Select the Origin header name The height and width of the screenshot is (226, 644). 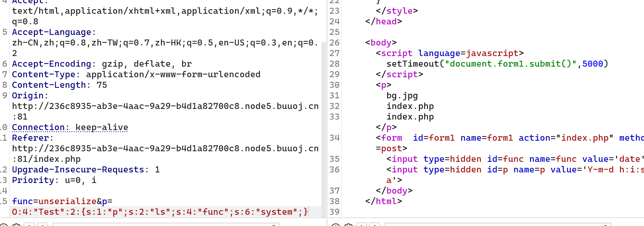(x=28, y=96)
